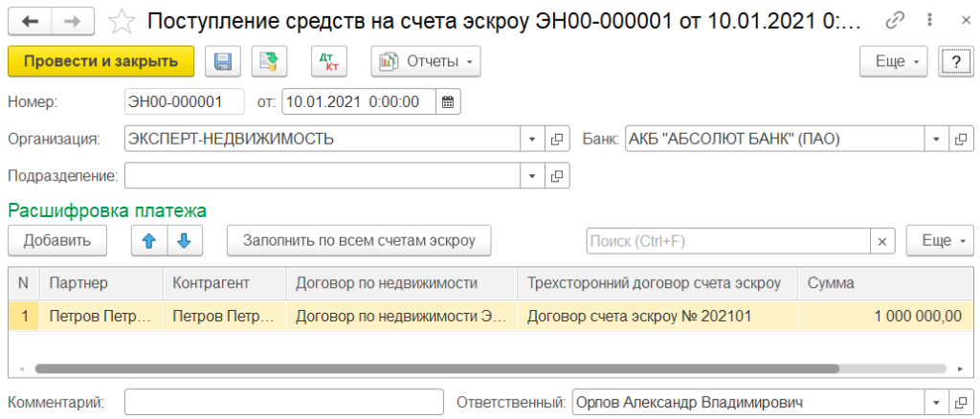This screenshot has width=980, height=419.
Task: Open the top Еще menu
Action: coord(896,62)
